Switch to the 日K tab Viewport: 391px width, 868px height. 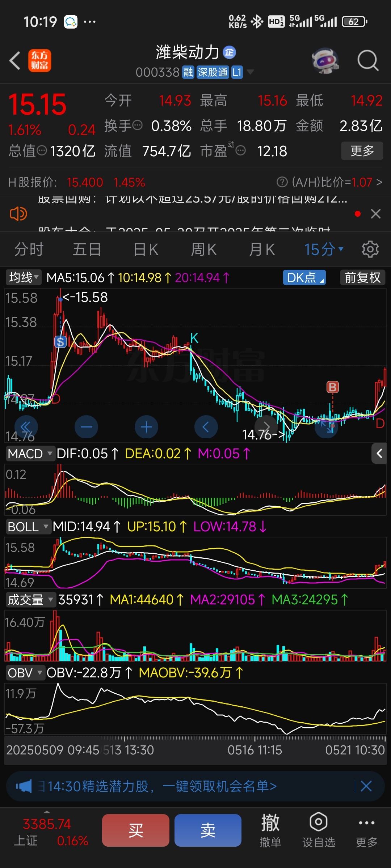point(146,249)
